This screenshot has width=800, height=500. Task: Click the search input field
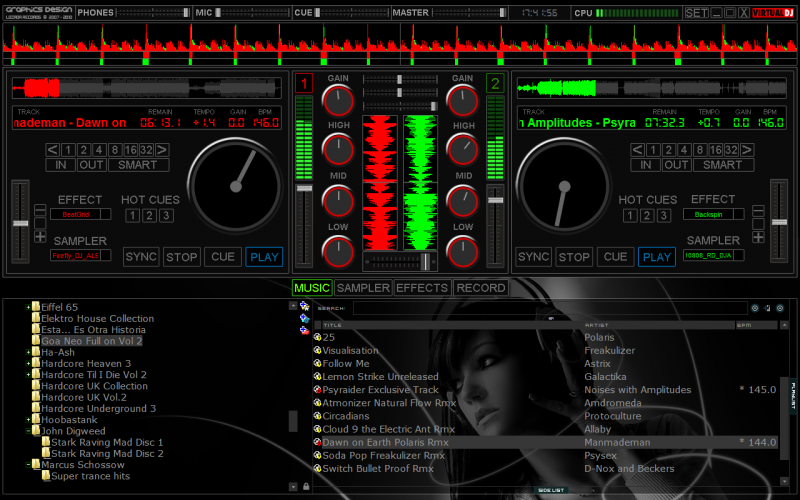(x=550, y=308)
